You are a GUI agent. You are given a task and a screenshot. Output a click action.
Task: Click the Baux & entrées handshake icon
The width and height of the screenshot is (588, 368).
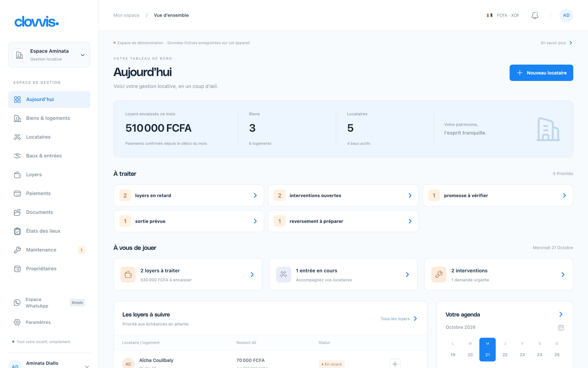pos(17,156)
